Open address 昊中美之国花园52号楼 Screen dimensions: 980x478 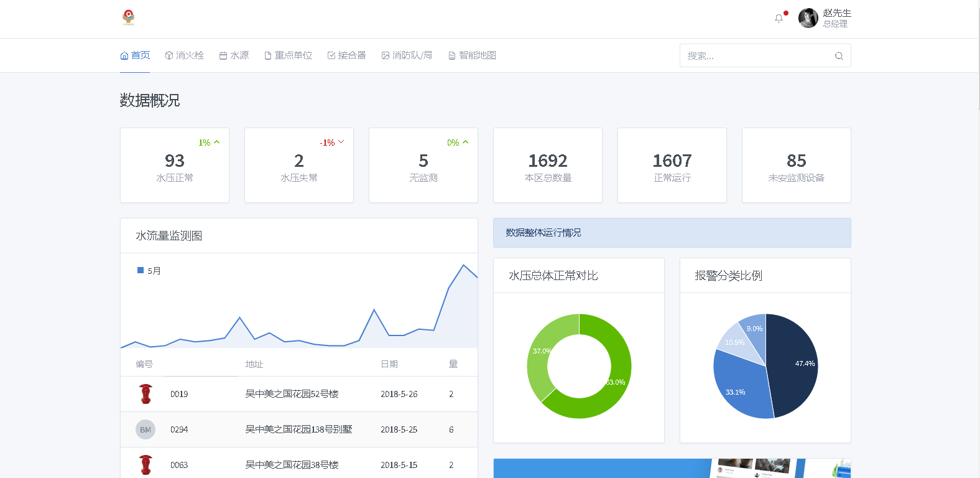click(x=292, y=394)
